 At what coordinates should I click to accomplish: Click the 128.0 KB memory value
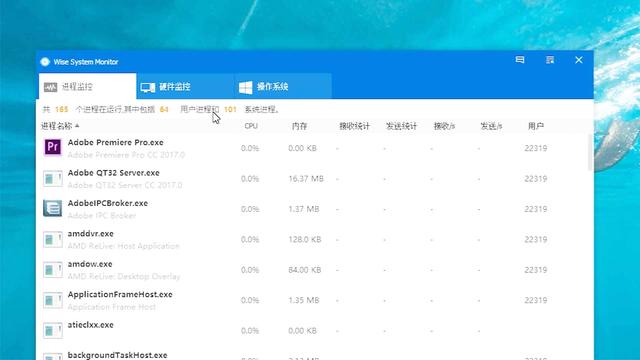click(304, 239)
